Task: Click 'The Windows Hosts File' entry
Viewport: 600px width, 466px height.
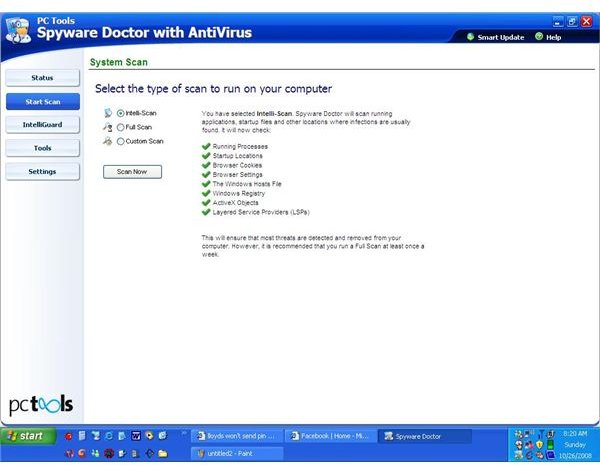Action: point(247,184)
